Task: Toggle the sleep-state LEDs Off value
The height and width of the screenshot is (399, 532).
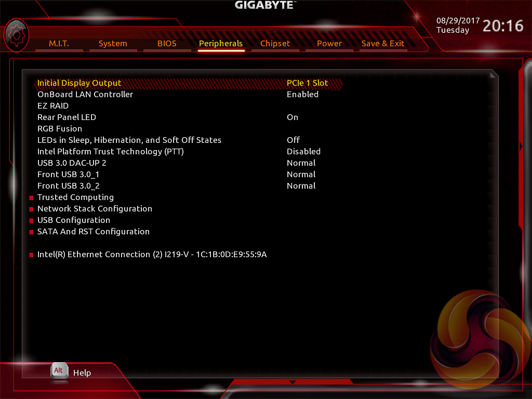Action: click(294, 140)
